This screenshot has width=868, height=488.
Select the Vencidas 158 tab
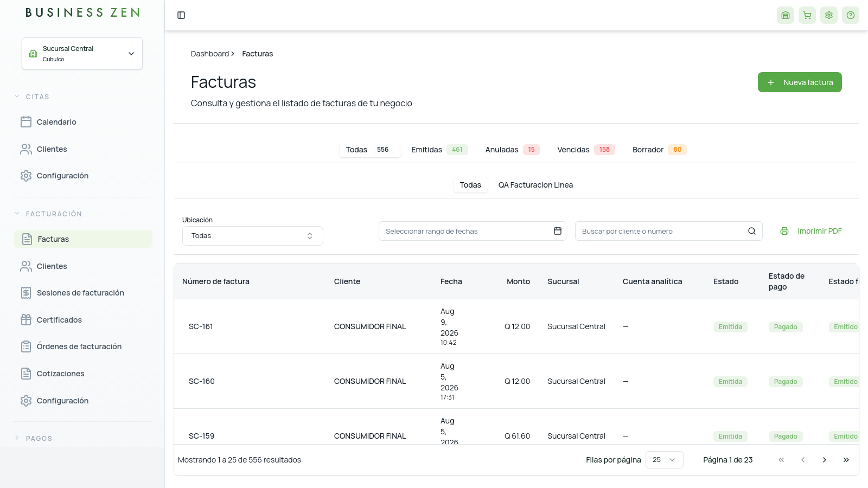click(586, 150)
